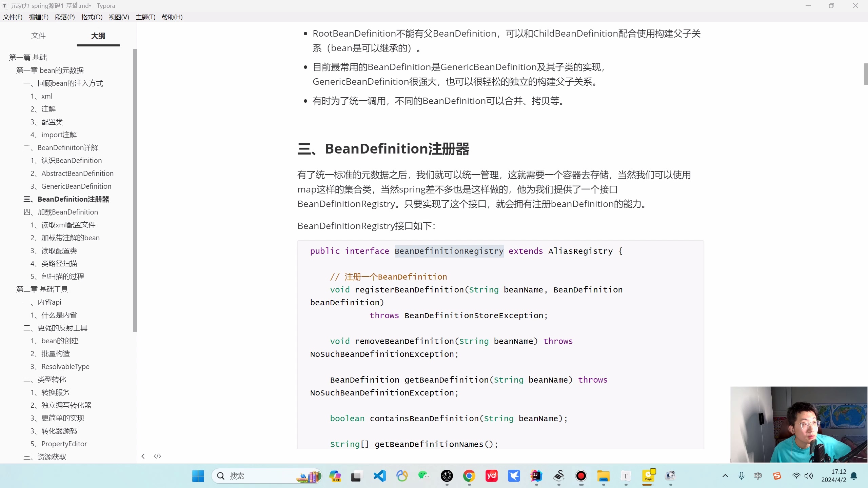
Task: Open the clock in the system tray
Action: (836, 476)
